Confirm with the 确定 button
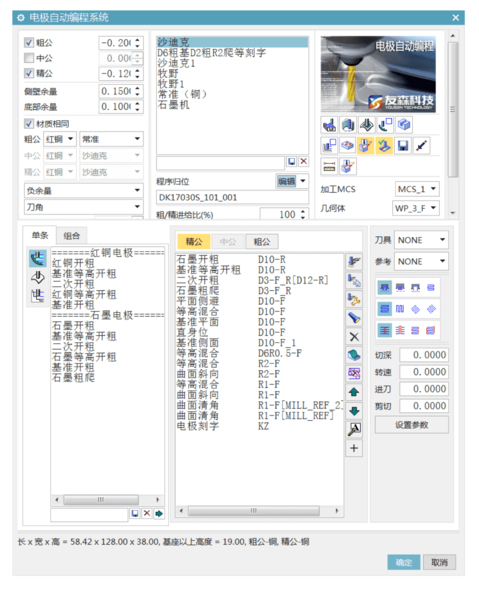The width and height of the screenshot is (479, 600). [x=404, y=562]
